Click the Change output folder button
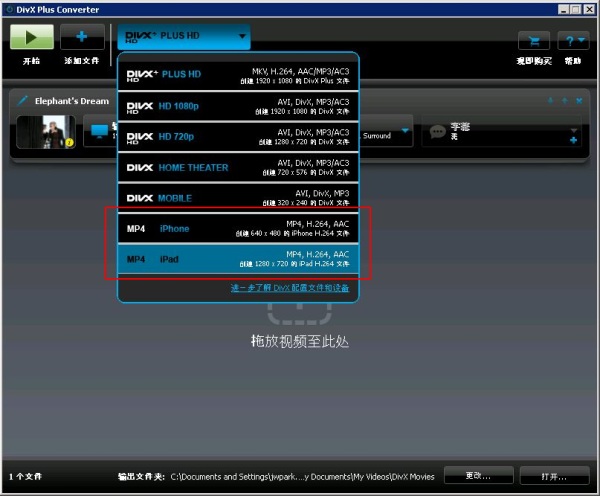600x496 pixels. coord(478,476)
